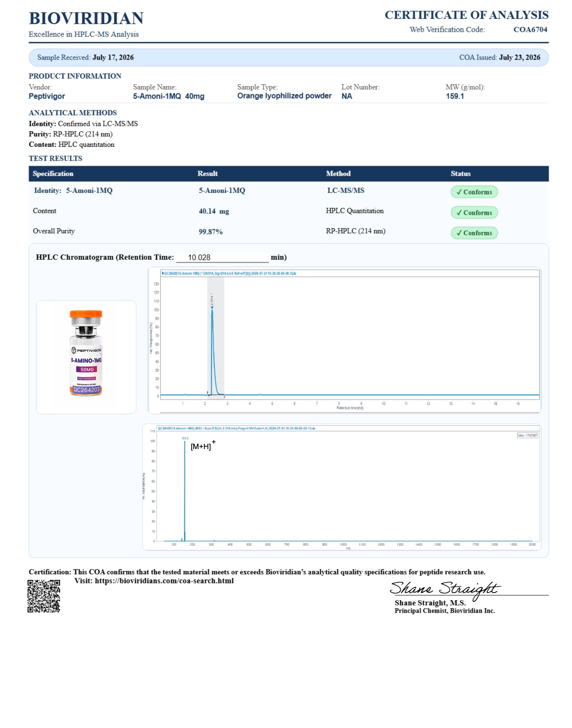The height and width of the screenshot is (728, 572).
Task: Click the retention time field showing 10.028
Action: (x=222, y=257)
